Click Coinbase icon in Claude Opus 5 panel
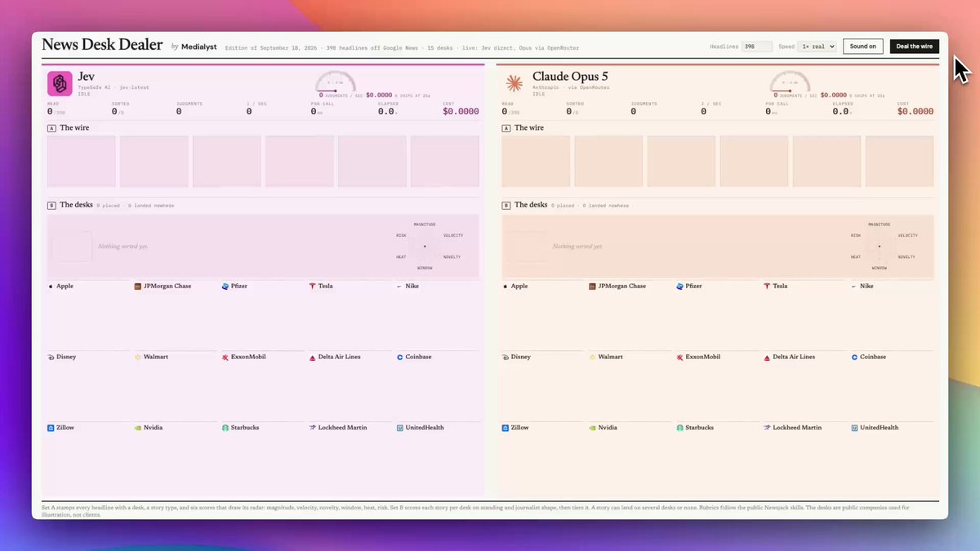Viewport: 980px width, 551px height. tap(854, 357)
